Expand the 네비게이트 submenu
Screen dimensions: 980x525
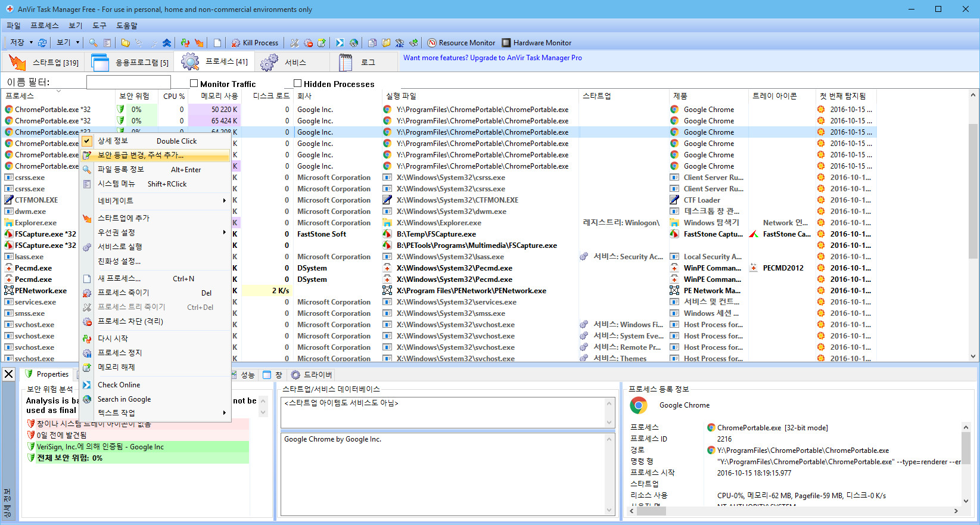tap(155, 201)
